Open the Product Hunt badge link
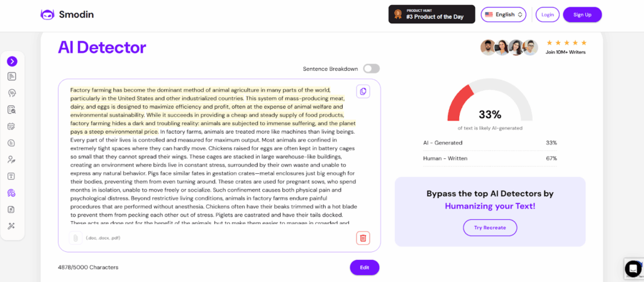 click(431, 14)
